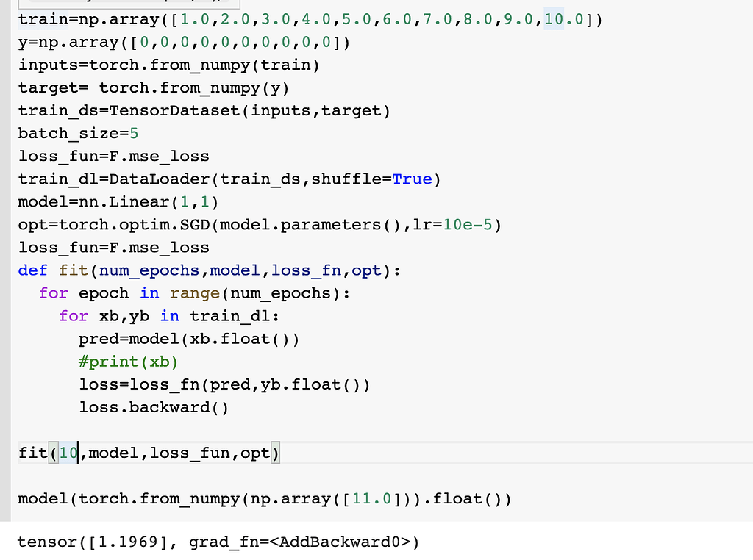Click the loss.backward() line
Viewport: 753px width, 560px height.
[x=154, y=407]
